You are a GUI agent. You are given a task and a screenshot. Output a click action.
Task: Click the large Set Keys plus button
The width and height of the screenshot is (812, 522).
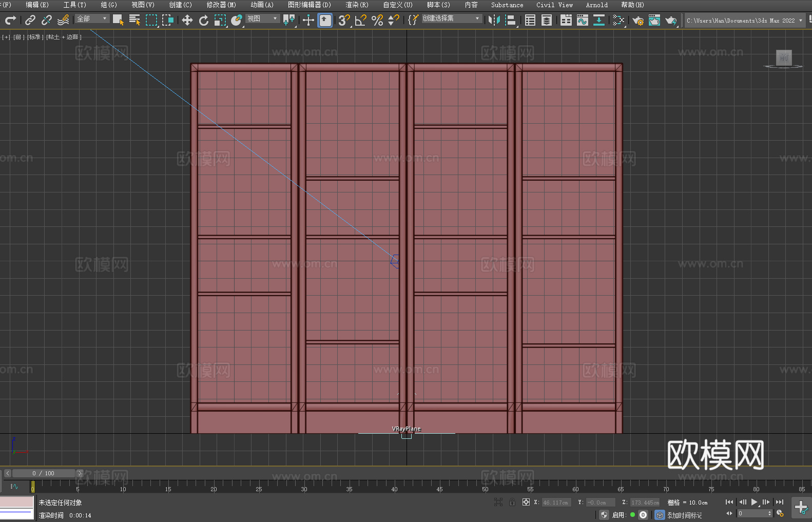pos(801,508)
